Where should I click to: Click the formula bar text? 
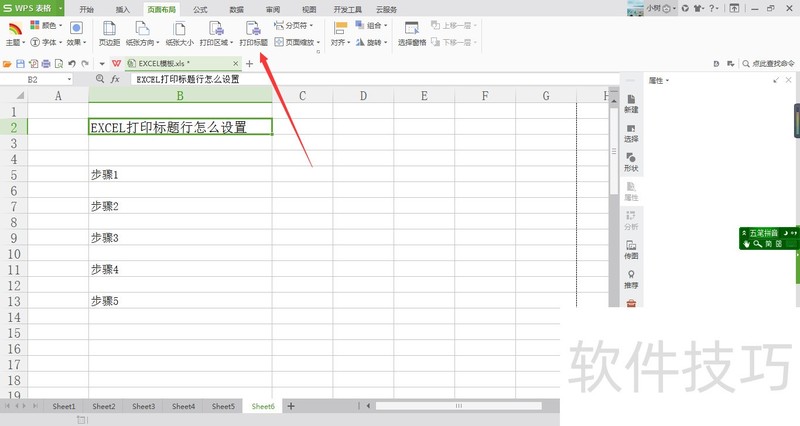(x=188, y=79)
